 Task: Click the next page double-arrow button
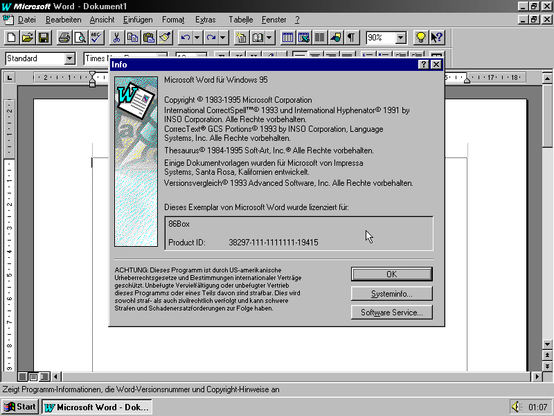547,366
